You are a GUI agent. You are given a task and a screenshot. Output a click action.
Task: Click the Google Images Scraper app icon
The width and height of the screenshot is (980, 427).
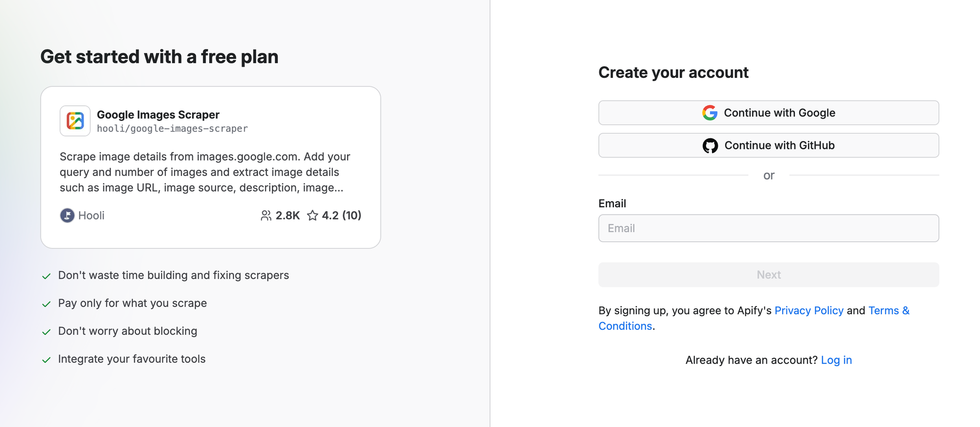click(x=74, y=121)
